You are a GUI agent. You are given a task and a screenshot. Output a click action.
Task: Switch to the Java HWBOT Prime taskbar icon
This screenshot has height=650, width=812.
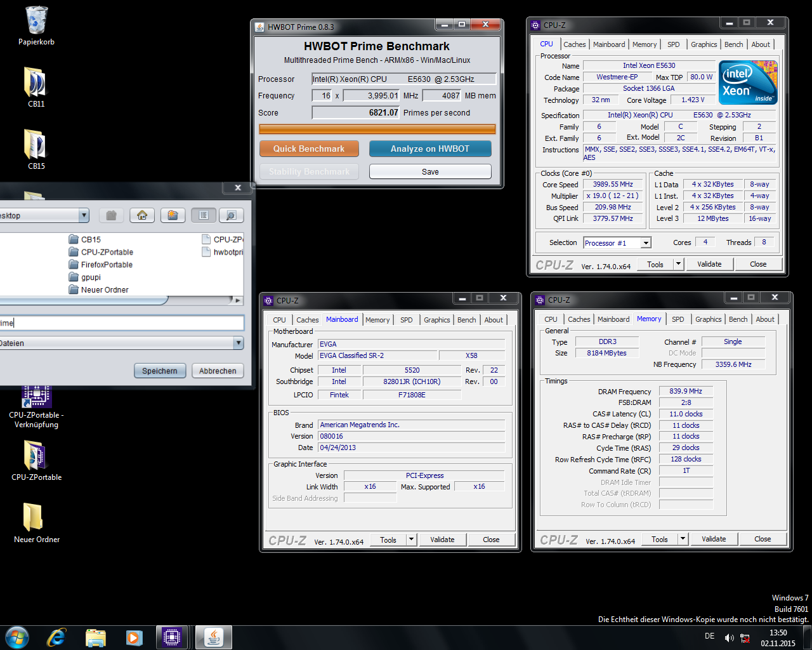pyautogui.click(x=213, y=637)
